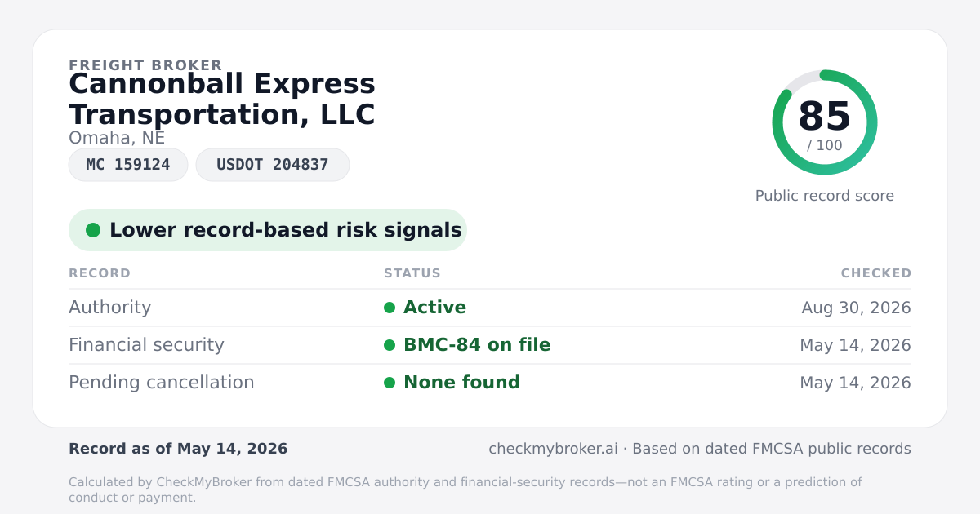Click the Financial security row label
The image size is (980, 514).
click(x=146, y=345)
